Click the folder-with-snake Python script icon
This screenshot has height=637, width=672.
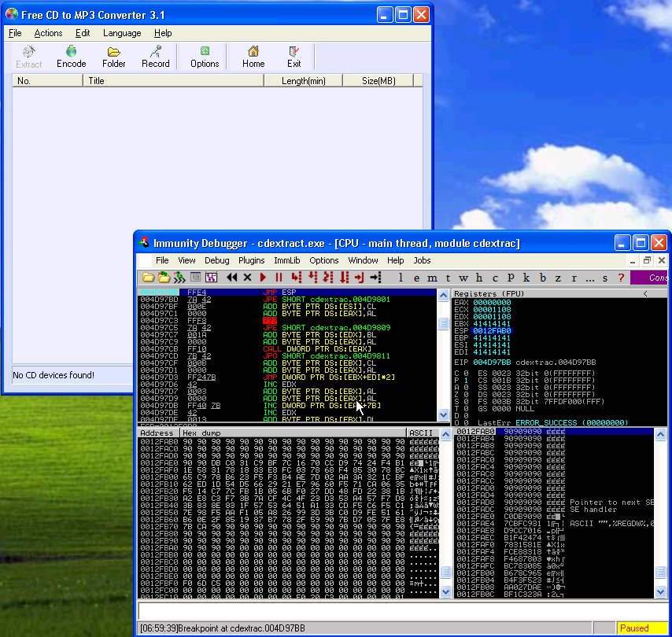164,278
